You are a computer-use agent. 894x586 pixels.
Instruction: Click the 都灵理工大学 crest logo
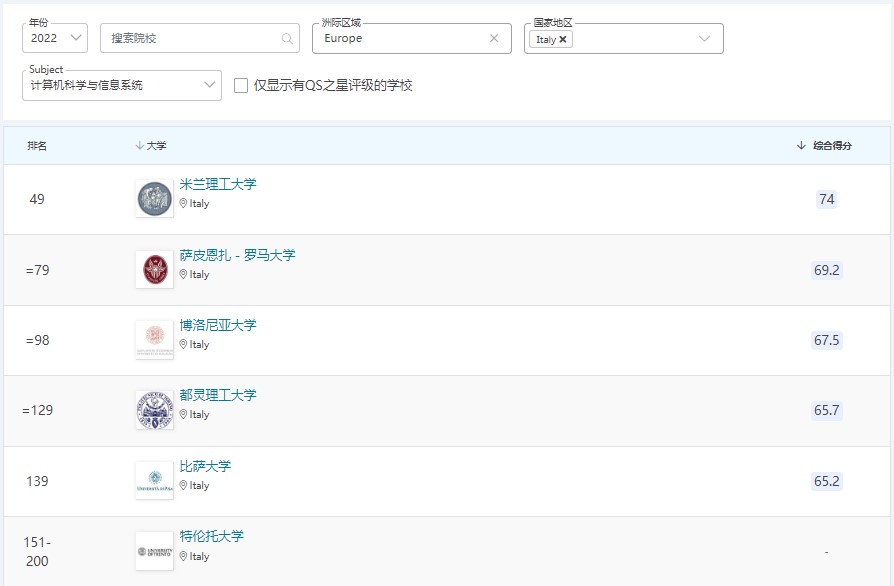tap(154, 410)
